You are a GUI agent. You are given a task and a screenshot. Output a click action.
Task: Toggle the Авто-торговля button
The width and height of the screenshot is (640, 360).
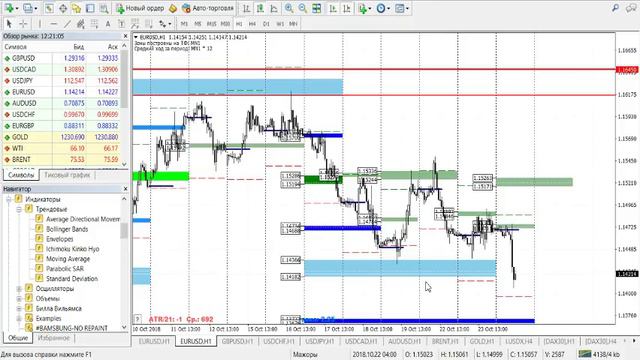click(208, 8)
